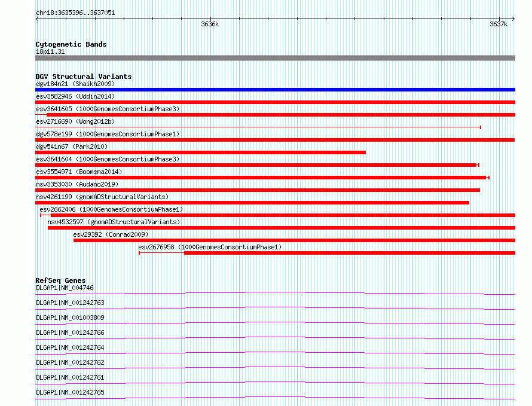Click the DLGAP1|NM_001242763 transcript label
This screenshot has height=406, width=532.
coord(70,303)
